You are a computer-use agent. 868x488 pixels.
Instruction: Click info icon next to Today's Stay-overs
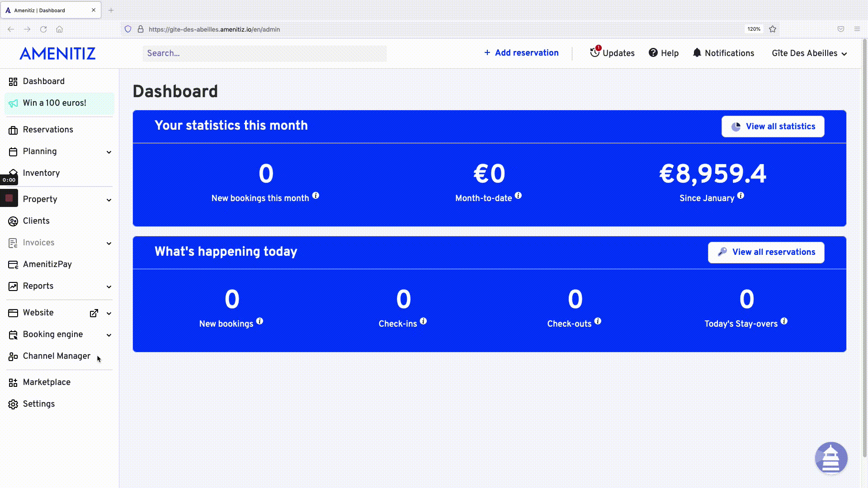point(784,321)
